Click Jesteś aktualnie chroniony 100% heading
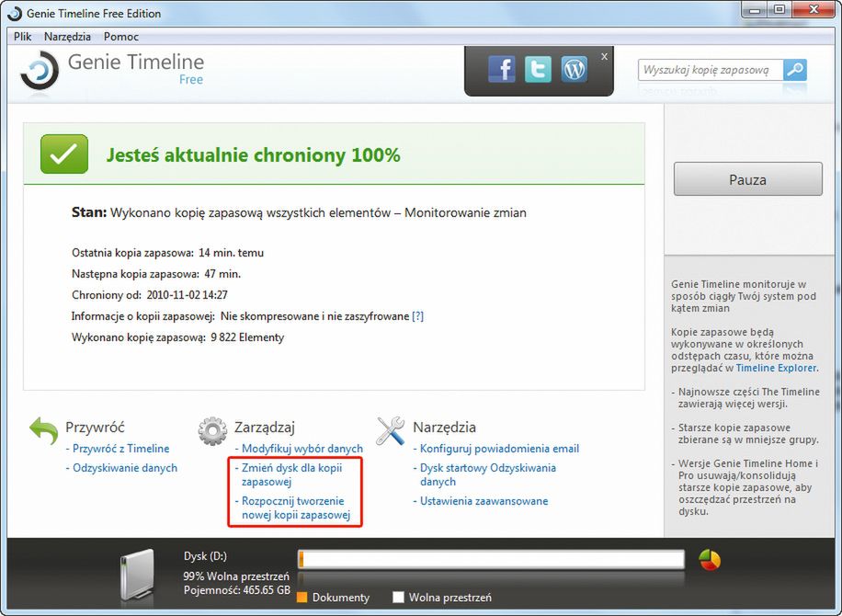 coord(253,155)
